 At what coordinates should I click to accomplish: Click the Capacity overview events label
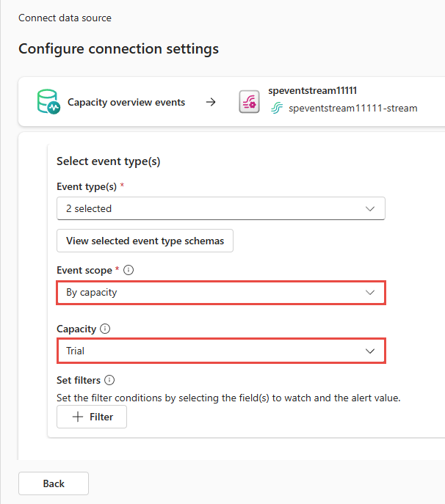click(x=126, y=102)
